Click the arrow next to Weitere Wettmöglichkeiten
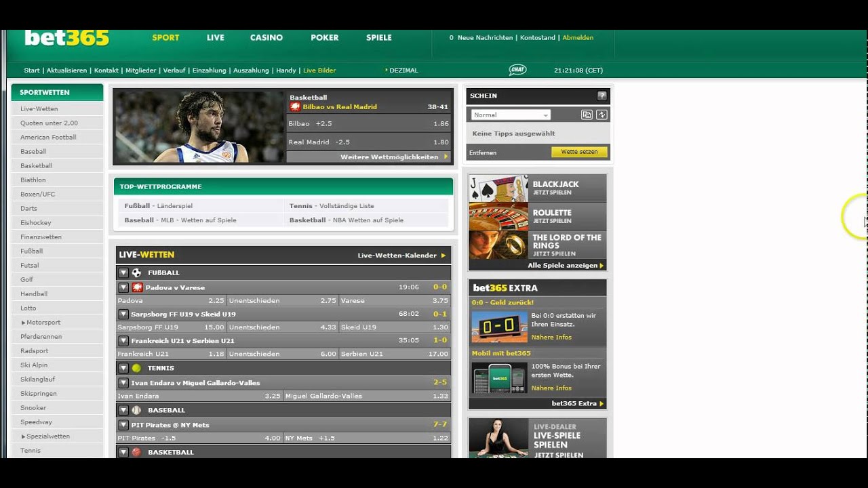Screen dimensions: 868x488 (x=446, y=157)
